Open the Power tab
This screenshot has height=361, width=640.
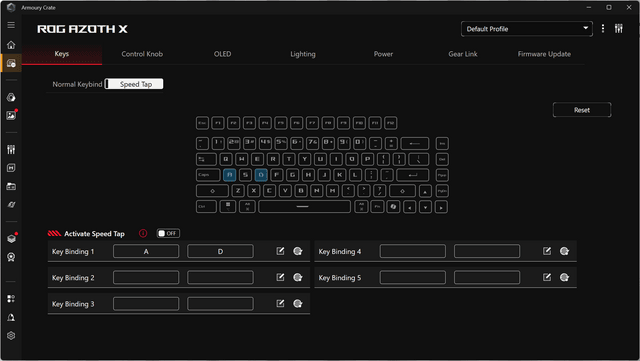click(383, 54)
